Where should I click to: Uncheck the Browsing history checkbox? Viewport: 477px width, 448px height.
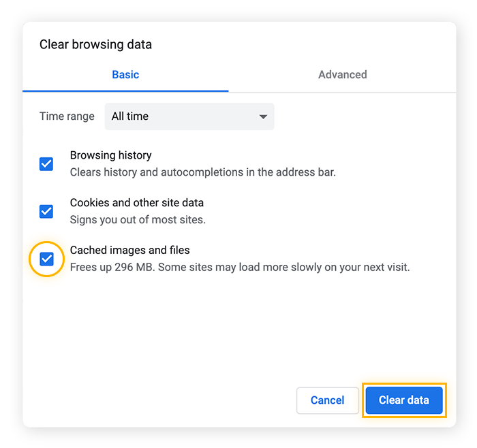[46, 164]
